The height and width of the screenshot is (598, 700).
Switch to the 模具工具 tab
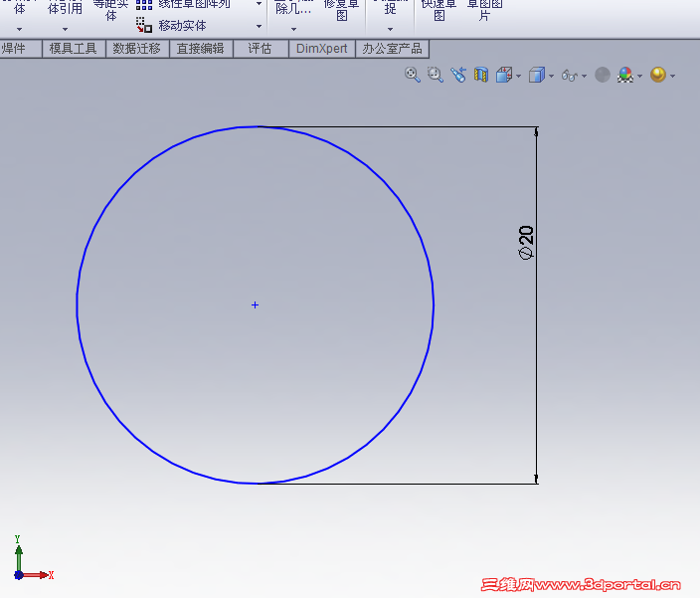click(74, 48)
